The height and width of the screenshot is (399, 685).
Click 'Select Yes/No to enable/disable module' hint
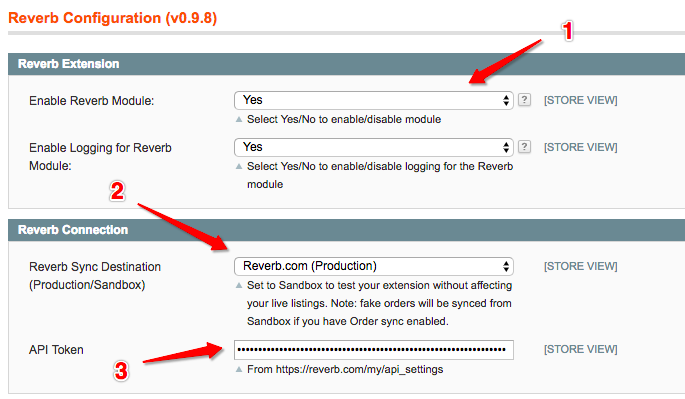coord(344,119)
